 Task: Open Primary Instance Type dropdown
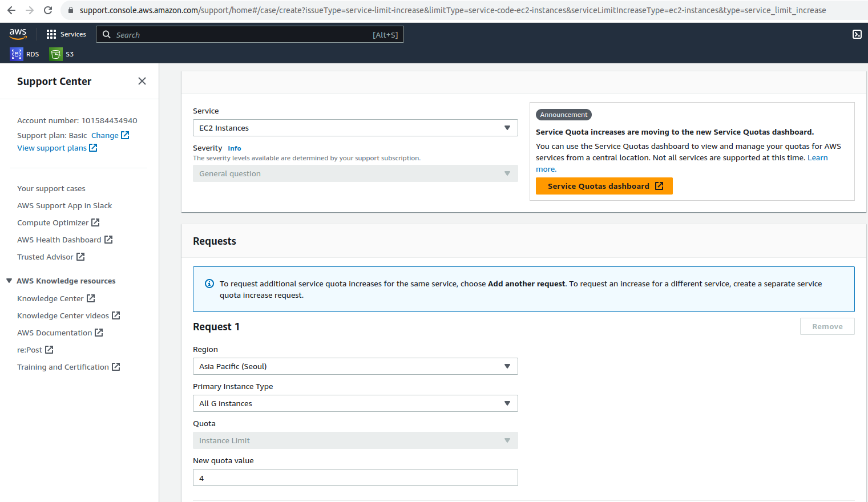[x=355, y=403]
